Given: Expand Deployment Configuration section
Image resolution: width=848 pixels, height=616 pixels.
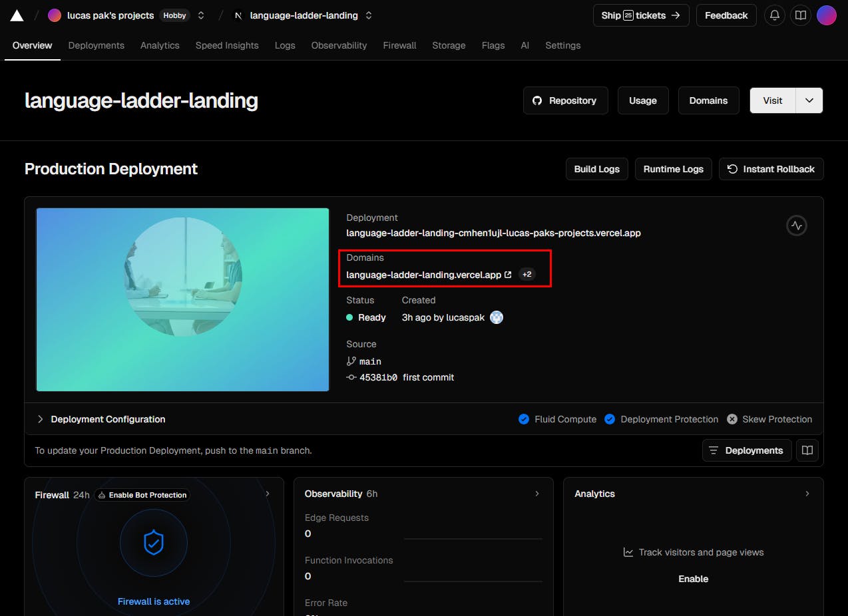Looking at the screenshot, I should (x=101, y=419).
